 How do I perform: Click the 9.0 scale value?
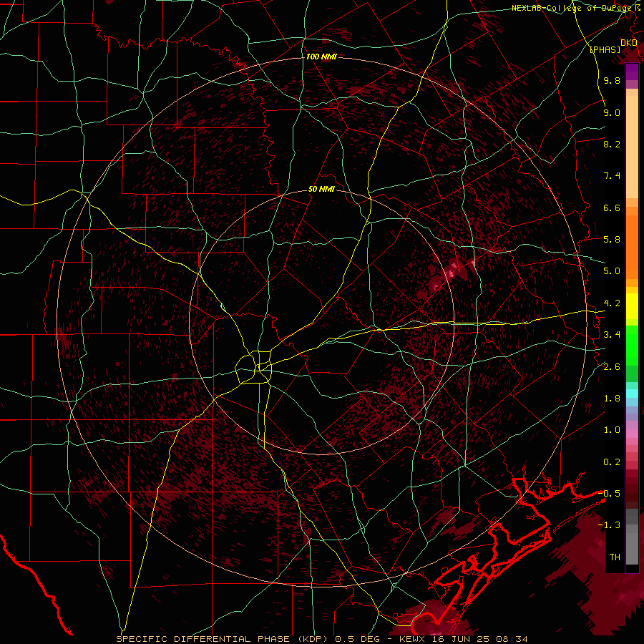pos(612,112)
